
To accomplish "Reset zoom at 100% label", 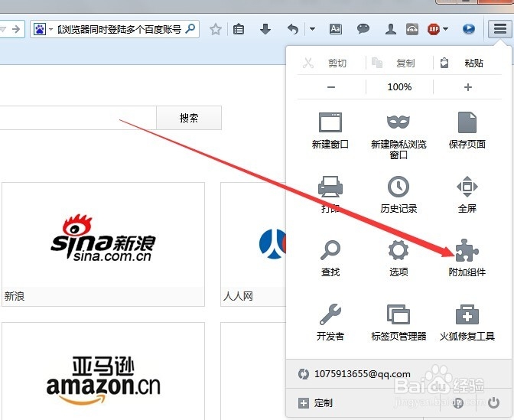I will pyautogui.click(x=399, y=87).
